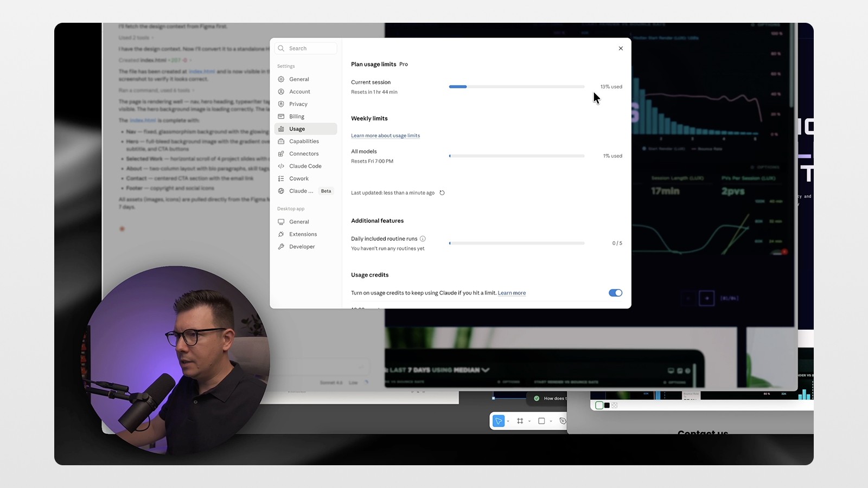Click the Pro plan label
Image resolution: width=868 pixels, height=488 pixels.
[404, 64]
